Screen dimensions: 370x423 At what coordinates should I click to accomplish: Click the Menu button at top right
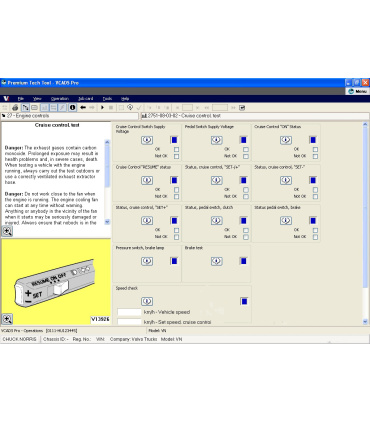(x=357, y=91)
